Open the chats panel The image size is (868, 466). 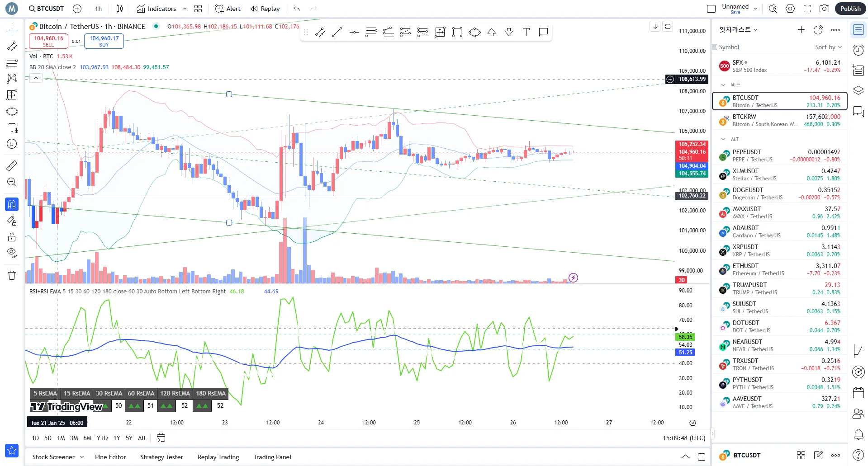click(x=858, y=111)
